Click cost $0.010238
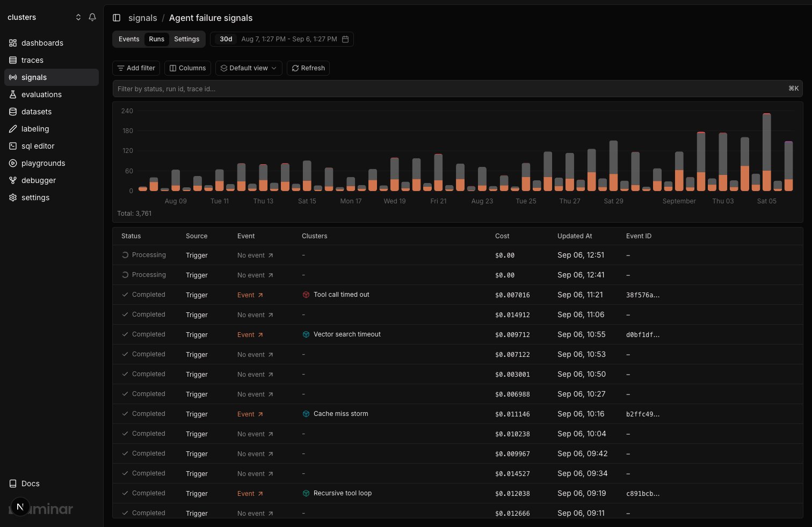The width and height of the screenshot is (812, 527). point(512,434)
